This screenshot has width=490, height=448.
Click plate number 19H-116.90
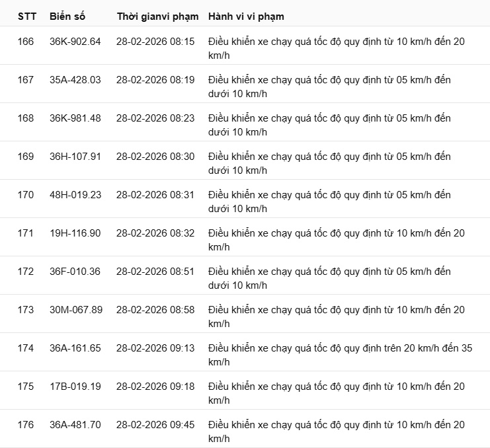point(75,233)
